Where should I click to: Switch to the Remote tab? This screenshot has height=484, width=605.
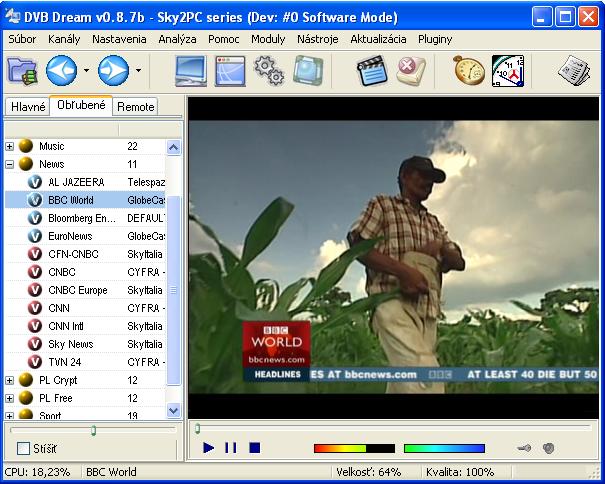135,107
